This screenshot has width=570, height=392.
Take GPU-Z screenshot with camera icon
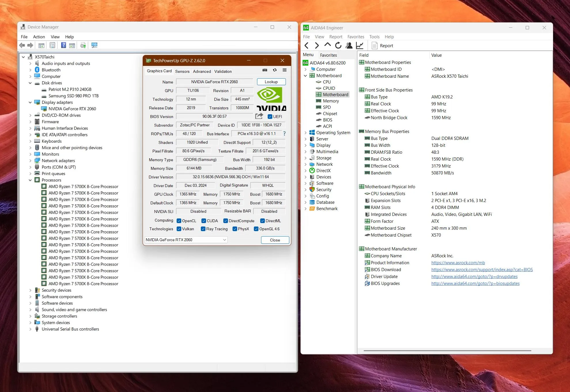click(265, 70)
